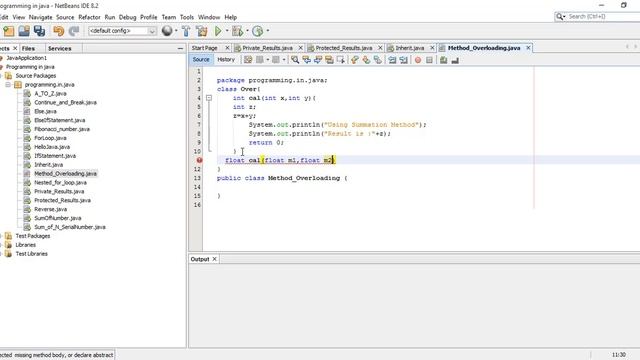Click the Next Bookmark icon
This screenshot has width=640, height=360.
tap(366, 60)
